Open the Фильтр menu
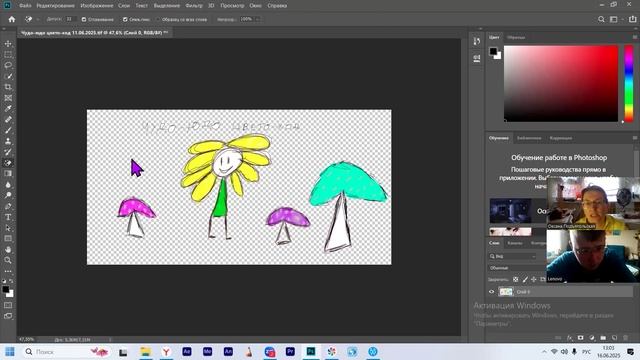 [x=194, y=6]
